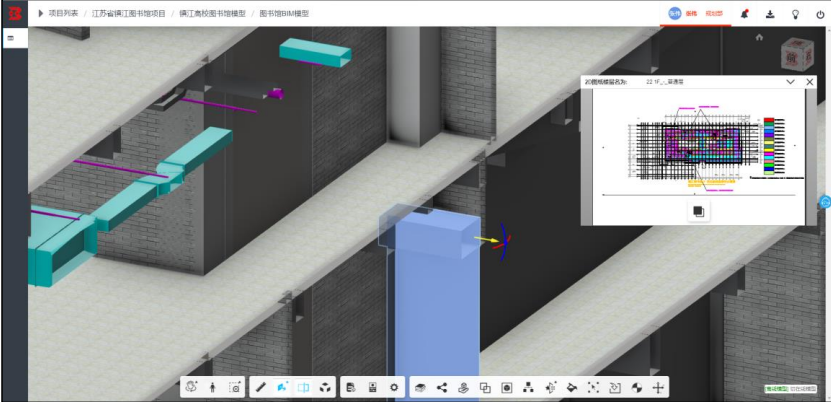Open the model structure tree icon
The height and width of the screenshot is (402, 831).
[x=528, y=388]
